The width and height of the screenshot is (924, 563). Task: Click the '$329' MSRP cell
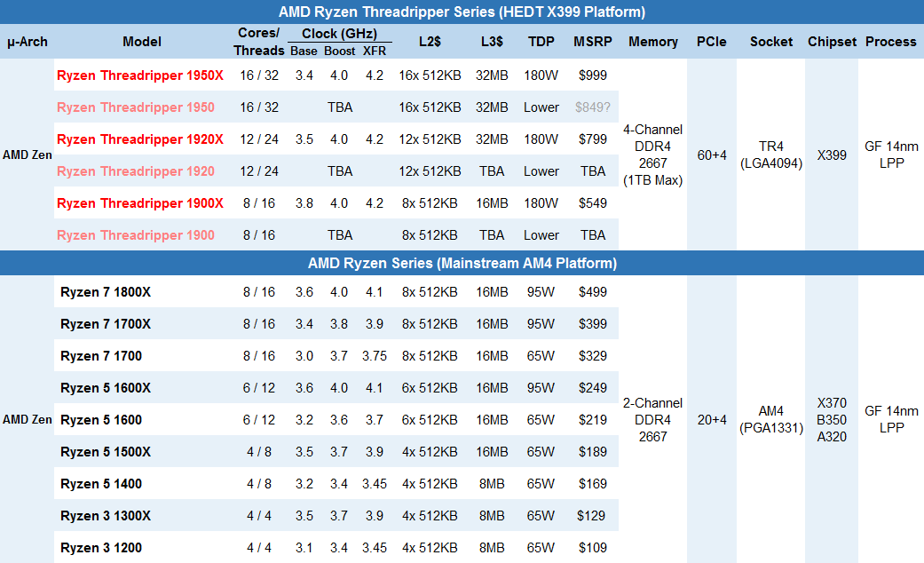click(x=593, y=356)
